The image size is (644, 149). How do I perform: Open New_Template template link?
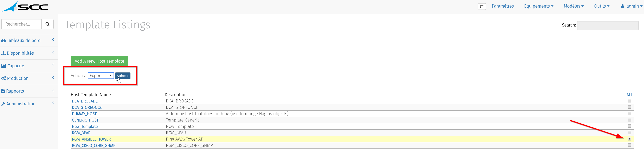pos(85,126)
